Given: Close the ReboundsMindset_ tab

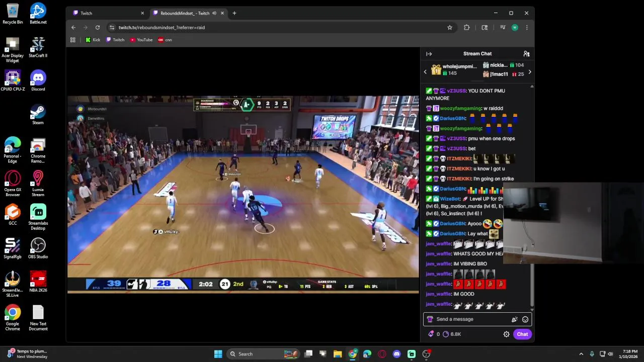Looking at the screenshot, I should click(x=223, y=13).
